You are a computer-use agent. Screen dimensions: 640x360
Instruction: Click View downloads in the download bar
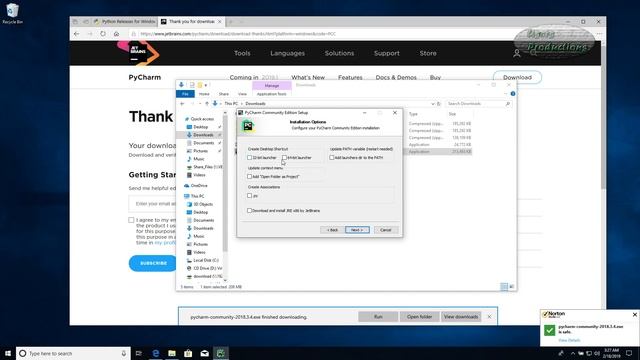click(461, 317)
